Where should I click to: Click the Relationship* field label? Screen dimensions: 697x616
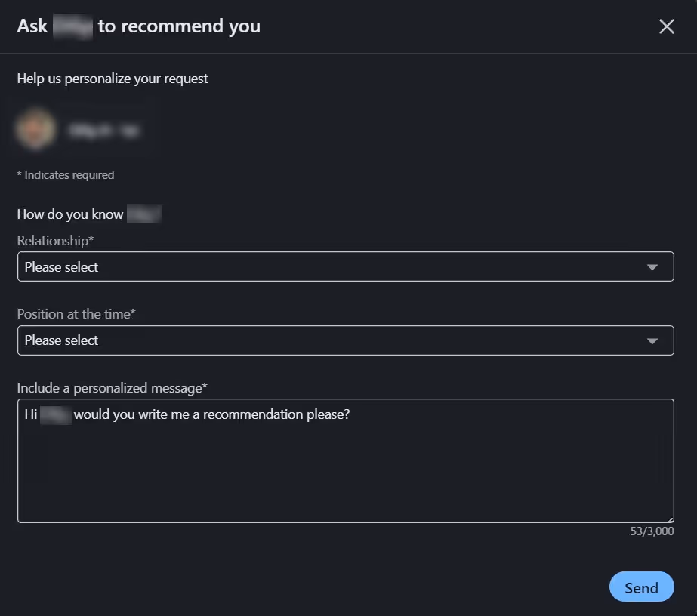(55, 240)
